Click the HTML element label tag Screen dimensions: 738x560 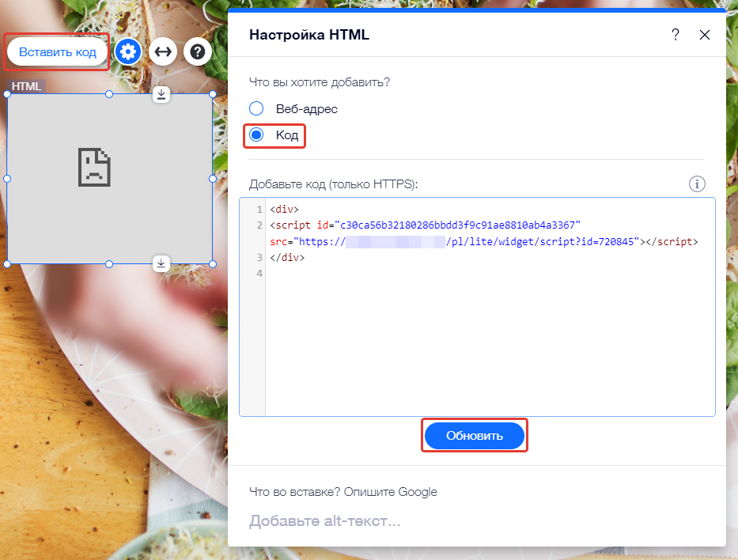(x=26, y=86)
